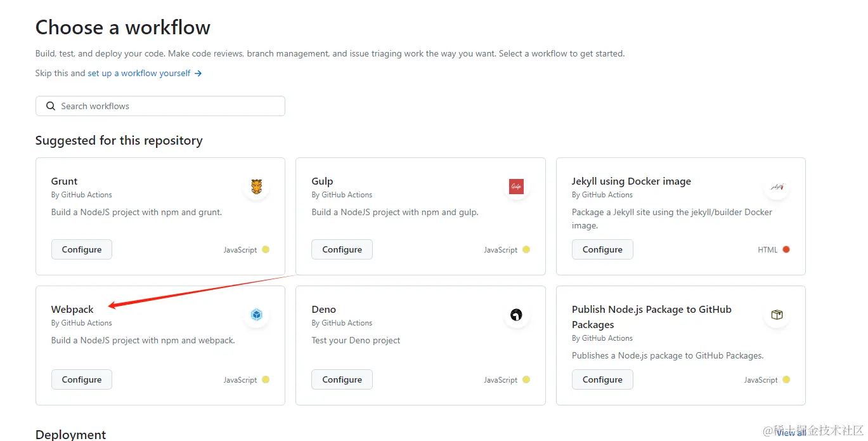This screenshot has height=441, width=868.
Task: Click the Deno dinosaur logo icon
Action: (516, 315)
